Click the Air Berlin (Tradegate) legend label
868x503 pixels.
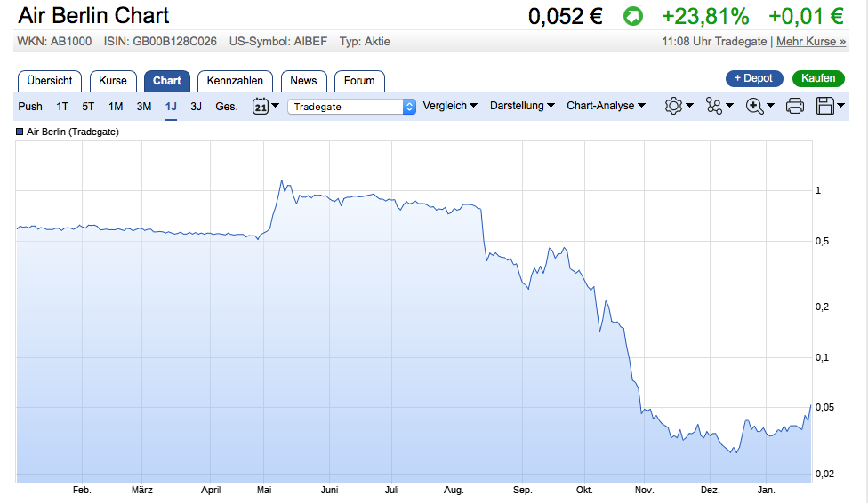tap(73, 132)
